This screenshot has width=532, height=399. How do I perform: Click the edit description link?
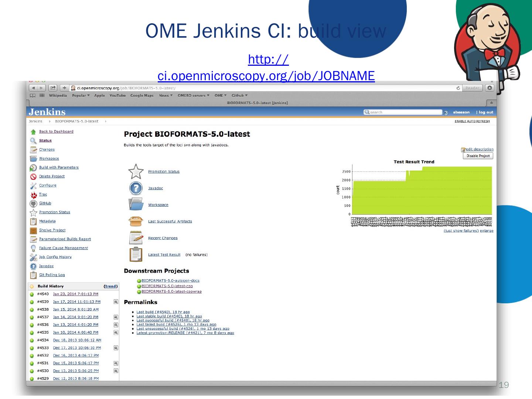pyautogui.click(x=480, y=149)
